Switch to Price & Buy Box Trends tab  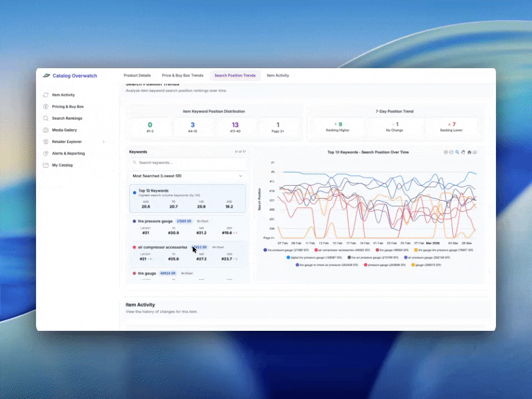[182, 75]
